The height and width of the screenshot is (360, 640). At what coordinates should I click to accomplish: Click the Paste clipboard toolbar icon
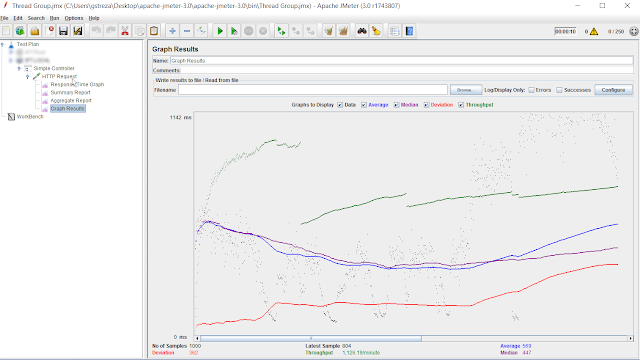point(154,31)
